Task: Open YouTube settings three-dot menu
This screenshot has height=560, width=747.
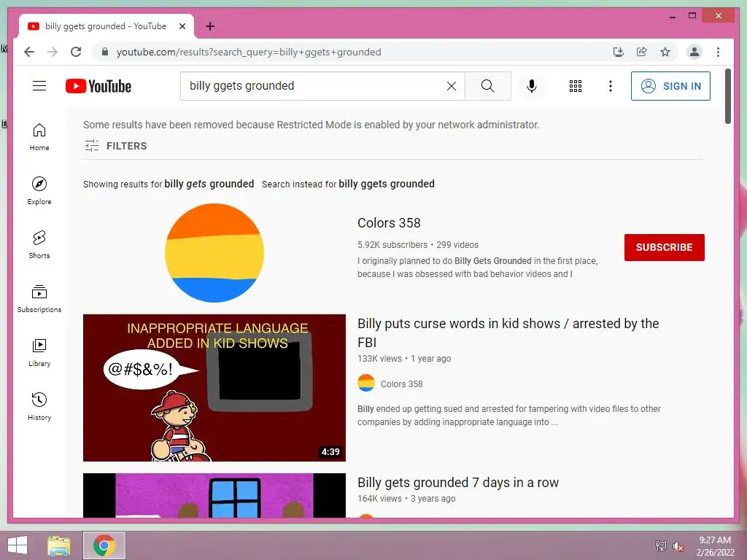Action: pyautogui.click(x=611, y=86)
